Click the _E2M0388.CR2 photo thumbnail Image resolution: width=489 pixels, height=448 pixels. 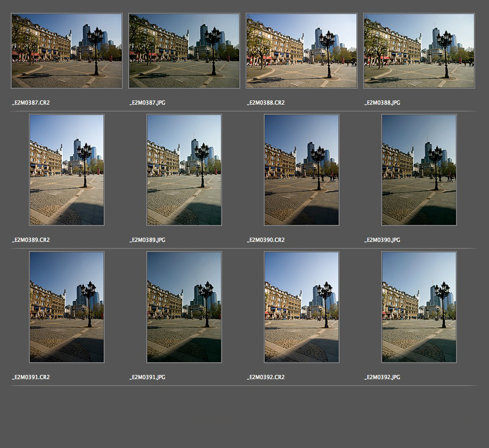(x=302, y=51)
